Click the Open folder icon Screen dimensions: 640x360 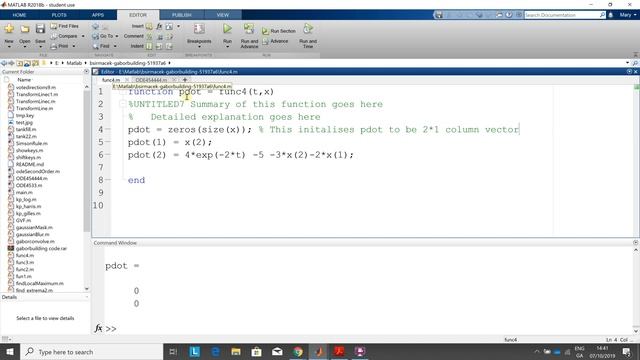[24, 29]
